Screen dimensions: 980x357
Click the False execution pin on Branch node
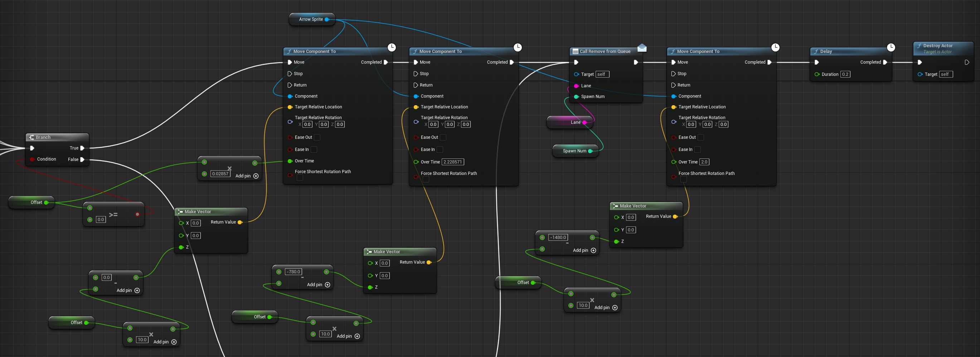click(82, 159)
